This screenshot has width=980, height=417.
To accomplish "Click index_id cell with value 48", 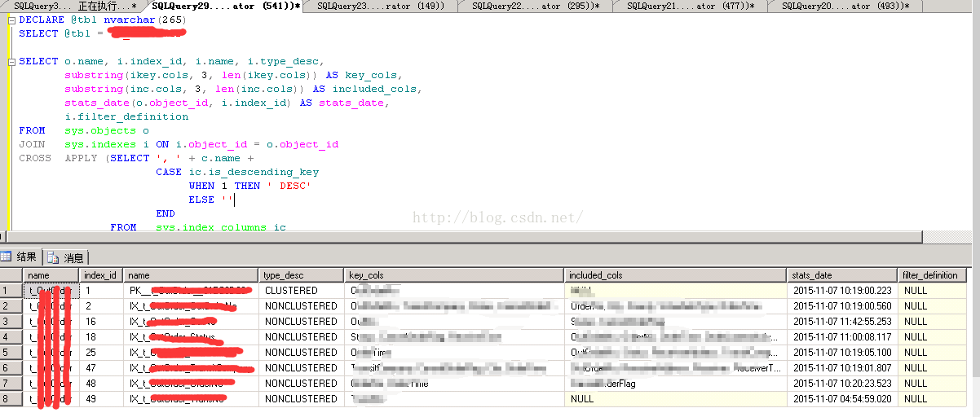I will (x=101, y=383).
